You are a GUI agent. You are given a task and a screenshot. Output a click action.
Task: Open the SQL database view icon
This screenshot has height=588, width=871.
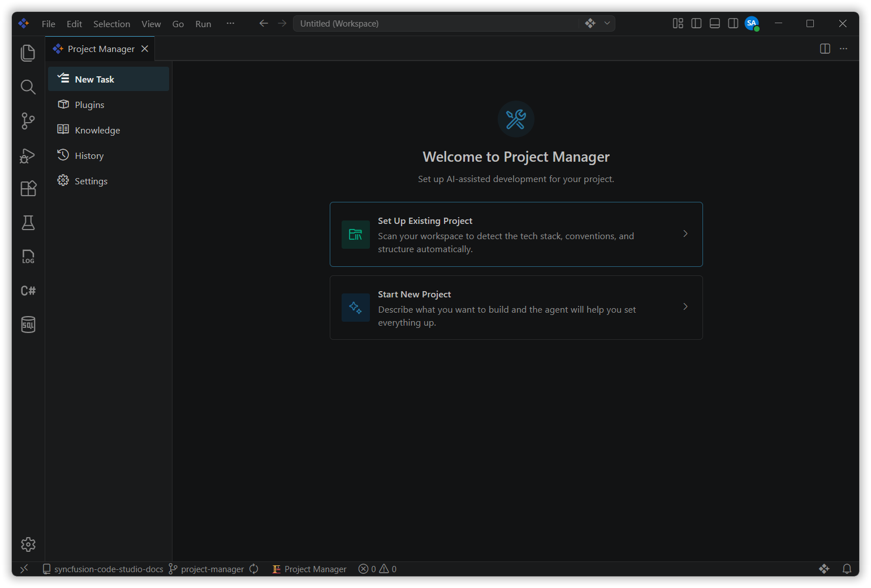tap(28, 325)
